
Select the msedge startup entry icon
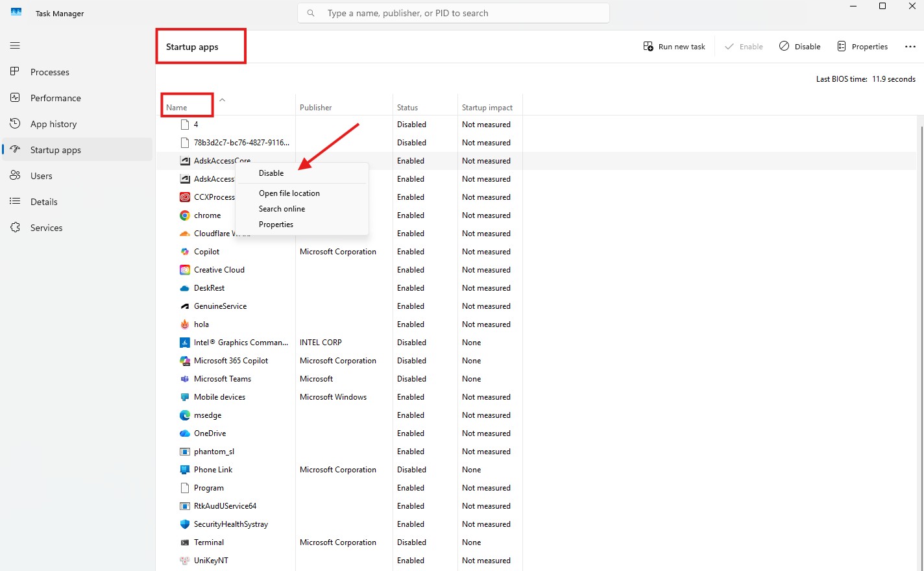(x=185, y=415)
